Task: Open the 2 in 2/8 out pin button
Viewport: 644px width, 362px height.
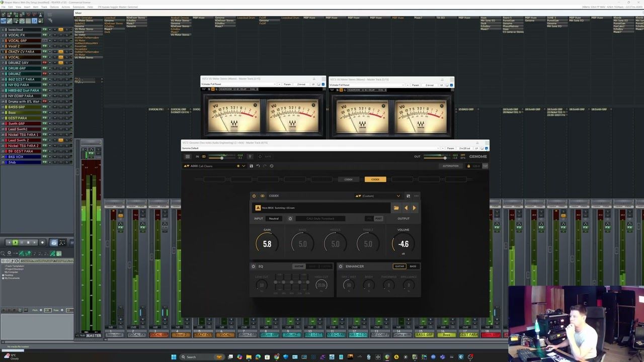Action: click(465, 148)
